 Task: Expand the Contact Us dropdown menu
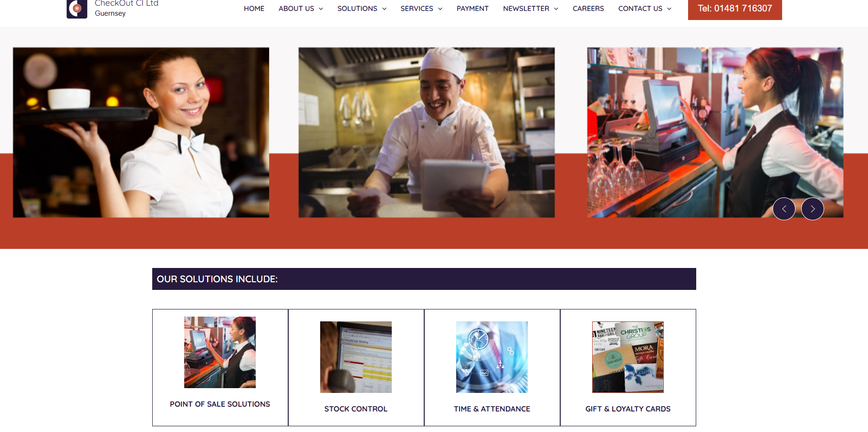pos(645,9)
